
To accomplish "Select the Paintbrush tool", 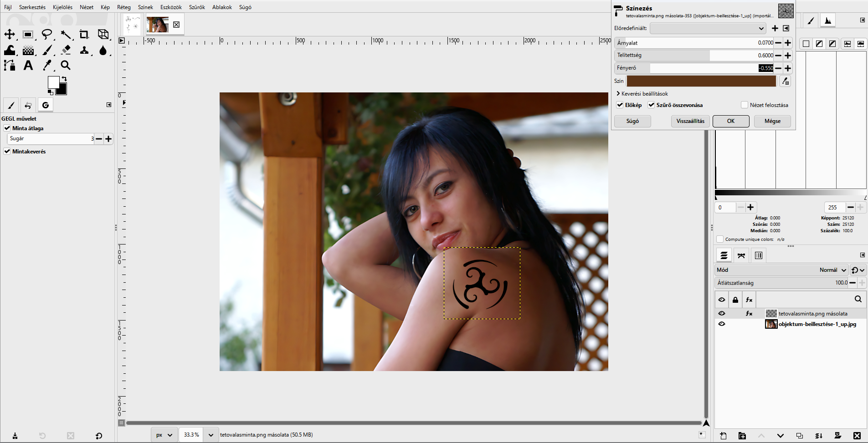I will (47, 50).
